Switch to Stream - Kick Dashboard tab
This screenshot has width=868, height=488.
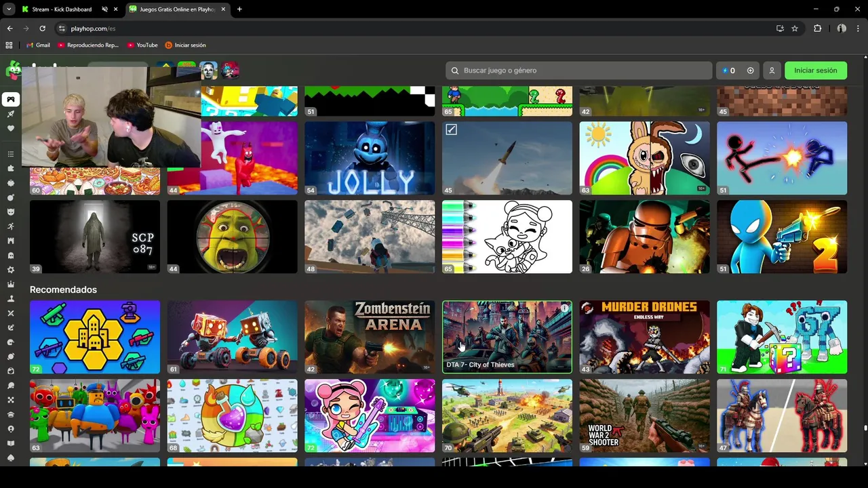(62, 9)
